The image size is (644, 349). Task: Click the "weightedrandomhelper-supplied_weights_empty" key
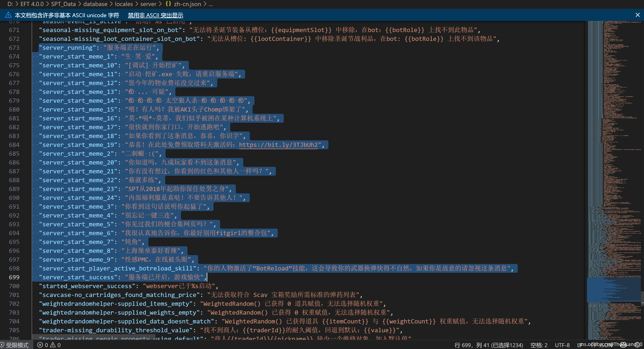(120, 313)
